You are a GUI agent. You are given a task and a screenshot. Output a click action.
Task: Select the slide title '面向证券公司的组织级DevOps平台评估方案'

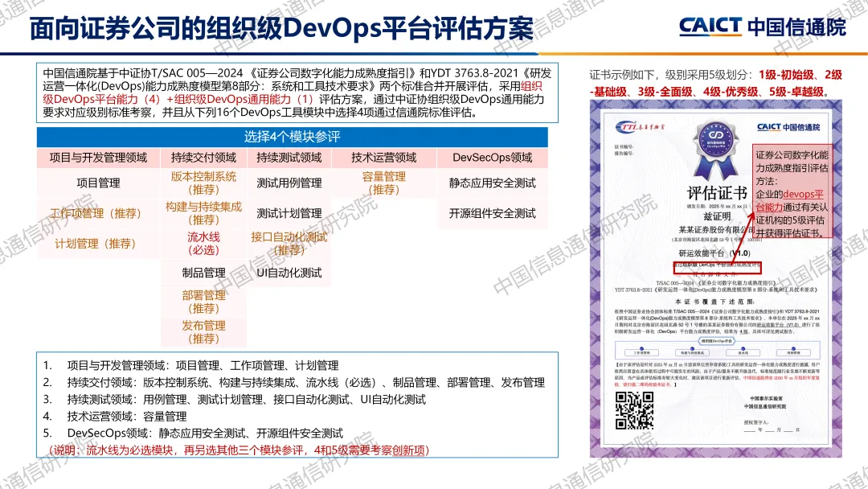[281, 28]
